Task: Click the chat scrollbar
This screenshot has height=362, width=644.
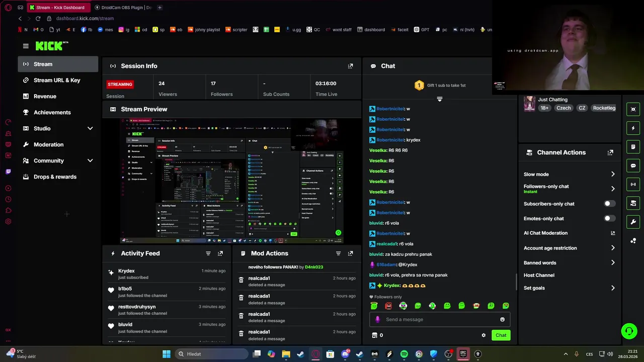Action: [x=516, y=282]
